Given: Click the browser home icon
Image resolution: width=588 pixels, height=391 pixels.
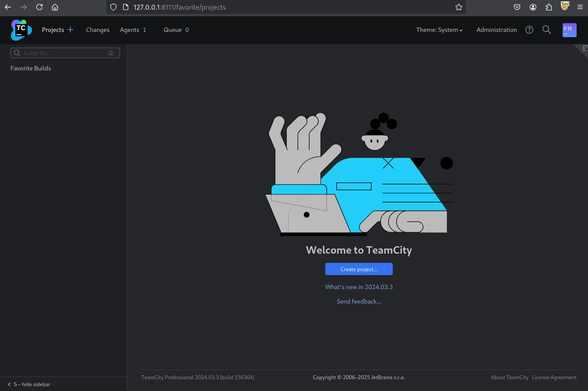Looking at the screenshot, I should click(55, 7).
